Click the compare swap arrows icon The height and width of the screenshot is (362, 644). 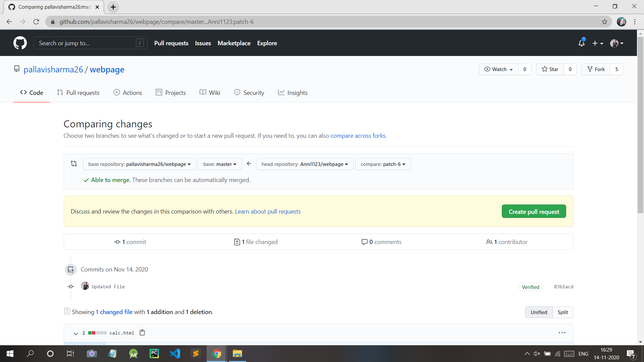coord(74,164)
